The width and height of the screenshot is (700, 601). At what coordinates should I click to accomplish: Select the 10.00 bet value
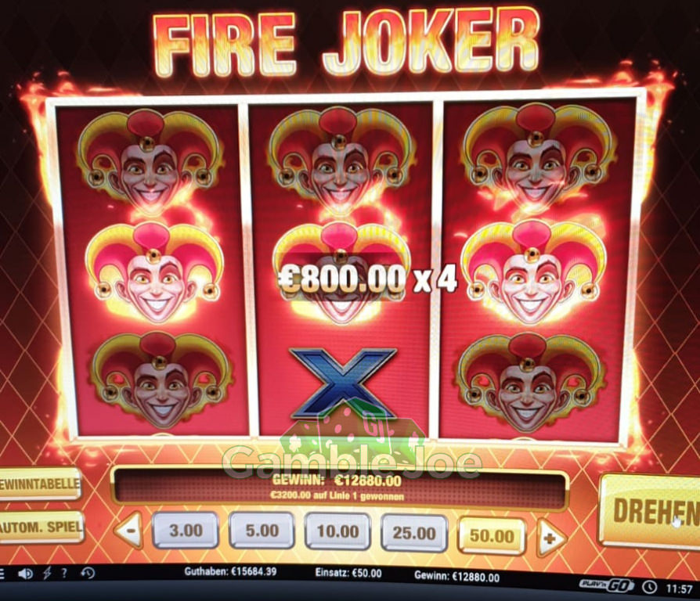[x=337, y=532]
